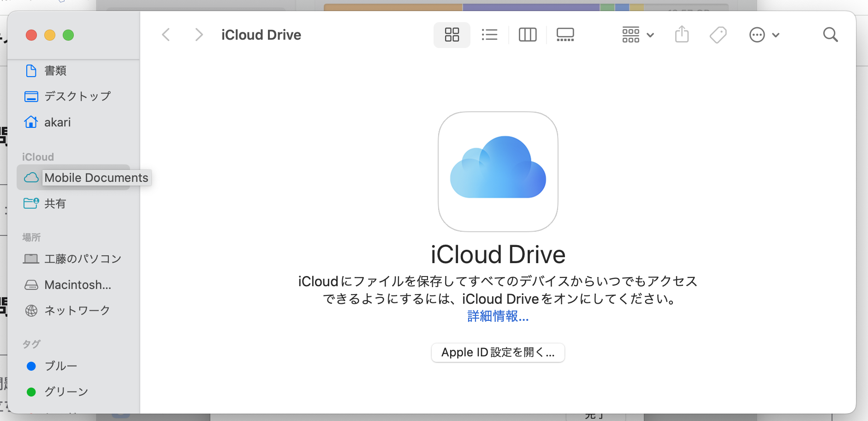Screen dimensions: 868x421
Task: Select the green グリーン tag
Action: 66,392
